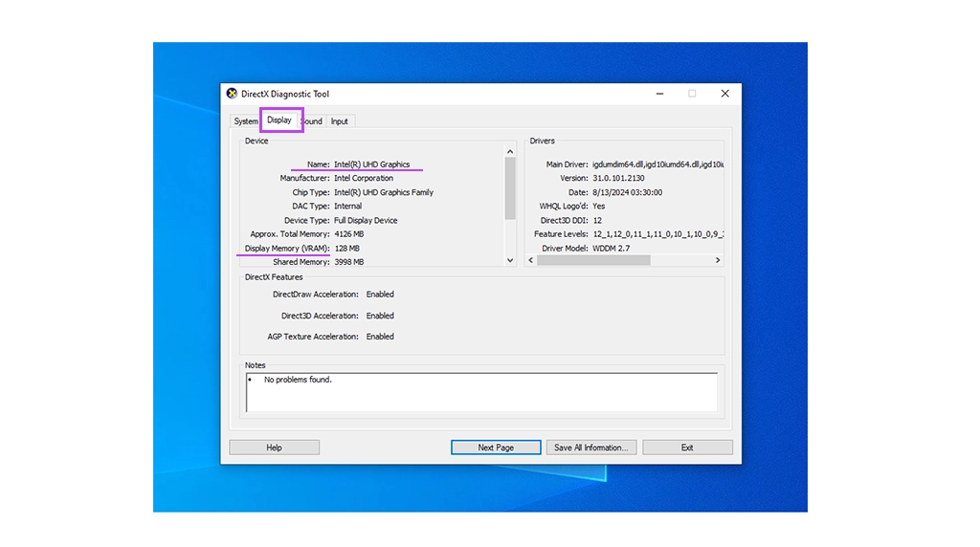Open the Sound tab
Image resolution: width=980 pixels, height=547 pixels.
313,121
